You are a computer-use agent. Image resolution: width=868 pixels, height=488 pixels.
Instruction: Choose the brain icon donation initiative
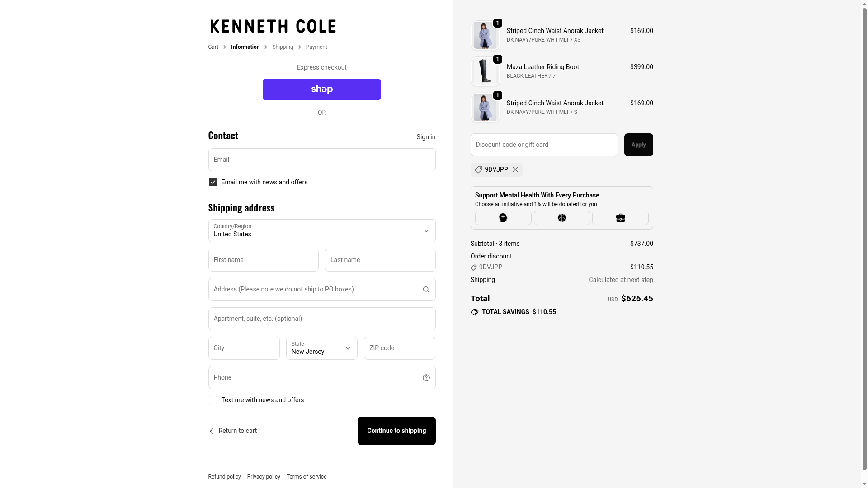tap(561, 218)
